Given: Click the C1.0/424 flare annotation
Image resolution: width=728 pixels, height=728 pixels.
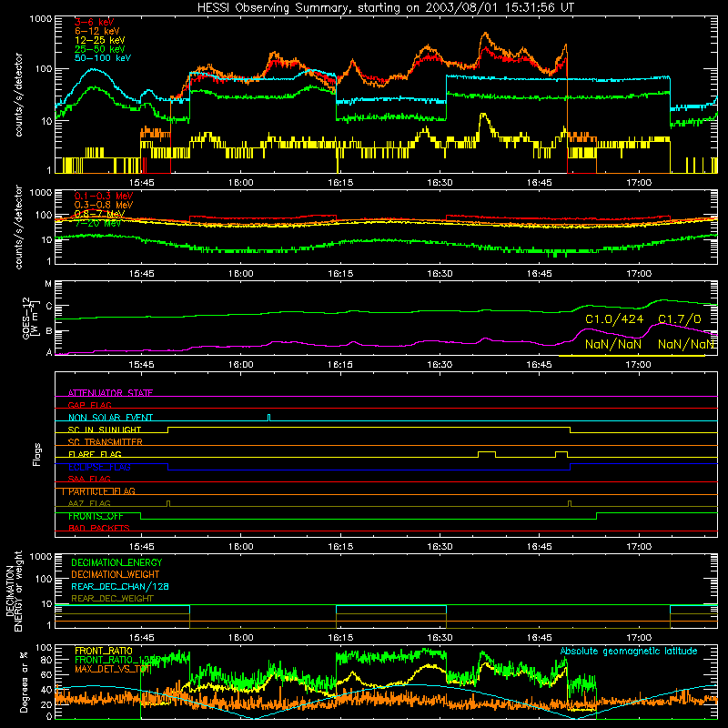Looking at the screenshot, I should pos(613,319).
